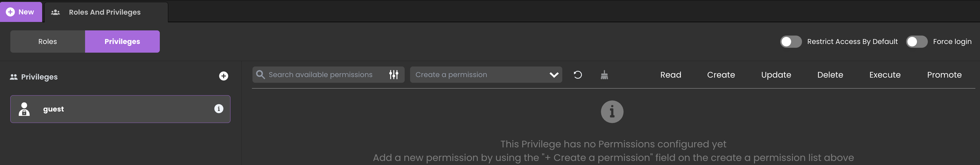Click the plus icon beside Privileges
The width and height of the screenshot is (980, 165).
coord(224,76)
